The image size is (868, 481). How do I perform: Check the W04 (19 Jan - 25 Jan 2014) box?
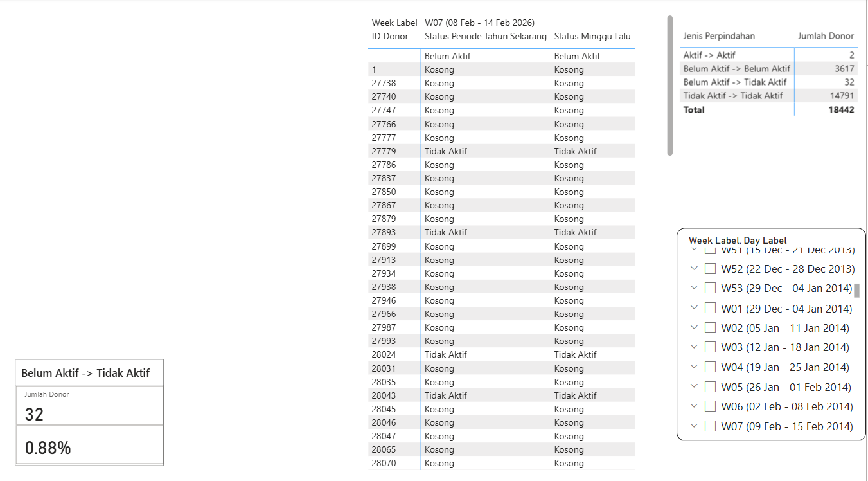710,367
